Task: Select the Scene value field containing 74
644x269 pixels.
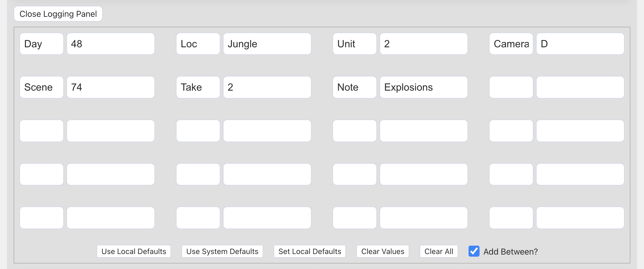Action: point(110,87)
